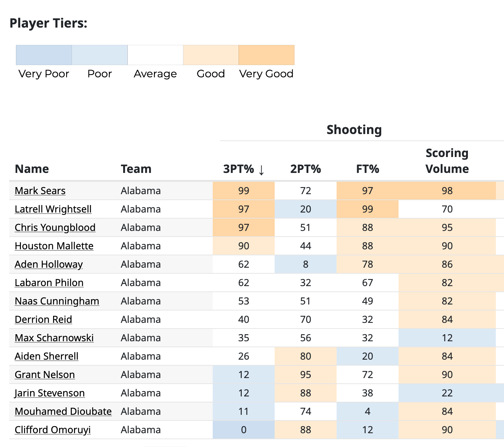Open Chris Youngblood player page

point(55,227)
